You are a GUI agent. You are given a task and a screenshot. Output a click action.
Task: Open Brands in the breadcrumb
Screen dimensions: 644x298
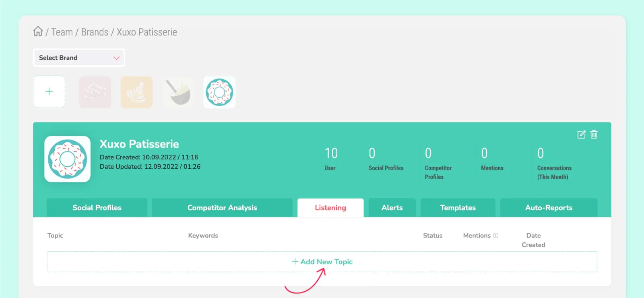click(x=95, y=32)
